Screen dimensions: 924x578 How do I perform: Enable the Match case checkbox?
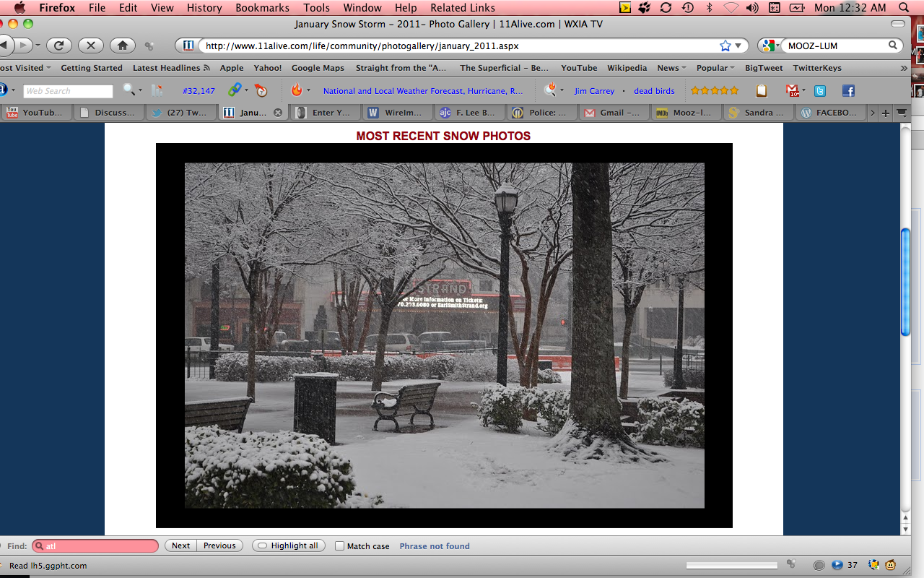(x=339, y=546)
